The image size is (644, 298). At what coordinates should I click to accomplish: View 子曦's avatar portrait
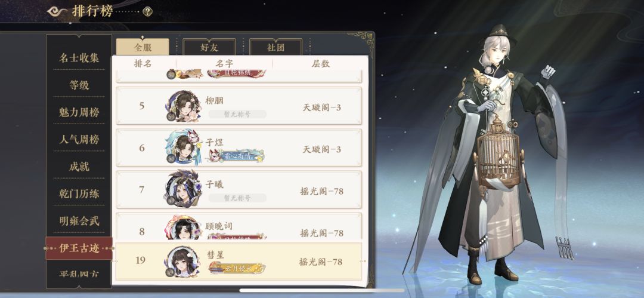(x=183, y=189)
